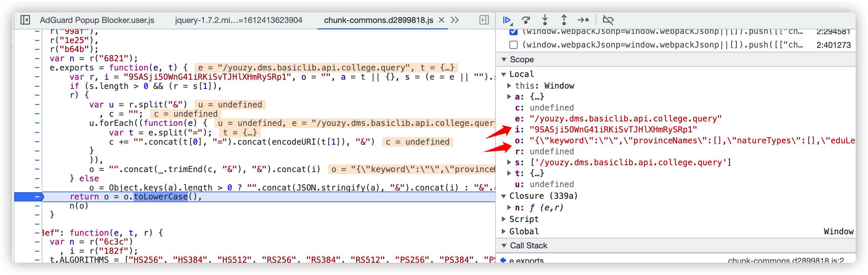Click the Window value beside Global
Viewport: 868px width, 275px height.
tap(838, 231)
